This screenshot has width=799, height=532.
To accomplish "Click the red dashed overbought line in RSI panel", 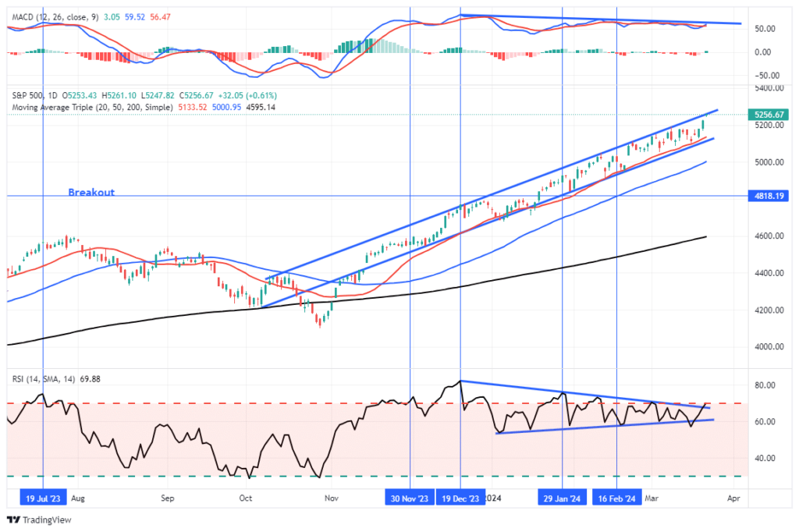I will coord(234,403).
